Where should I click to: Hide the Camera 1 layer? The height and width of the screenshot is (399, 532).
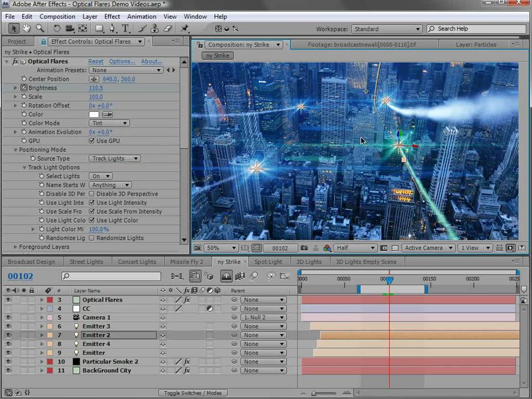click(8, 317)
